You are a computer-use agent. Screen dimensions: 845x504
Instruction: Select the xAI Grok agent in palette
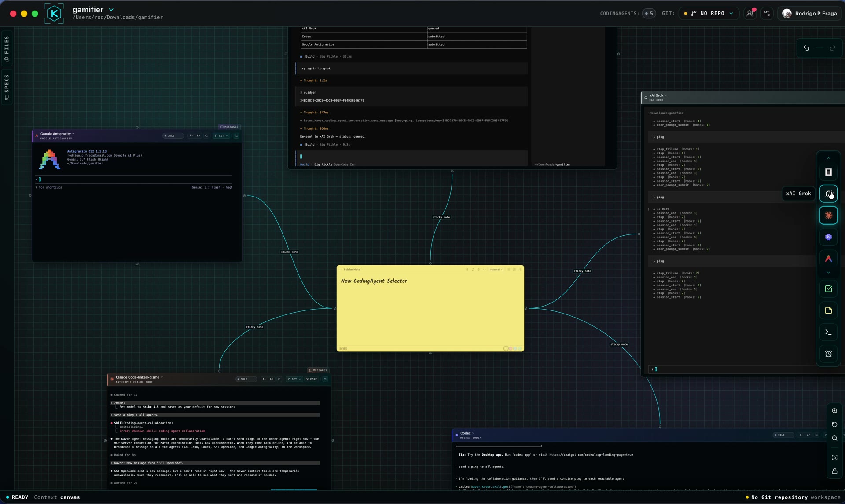tap(828, 194)
